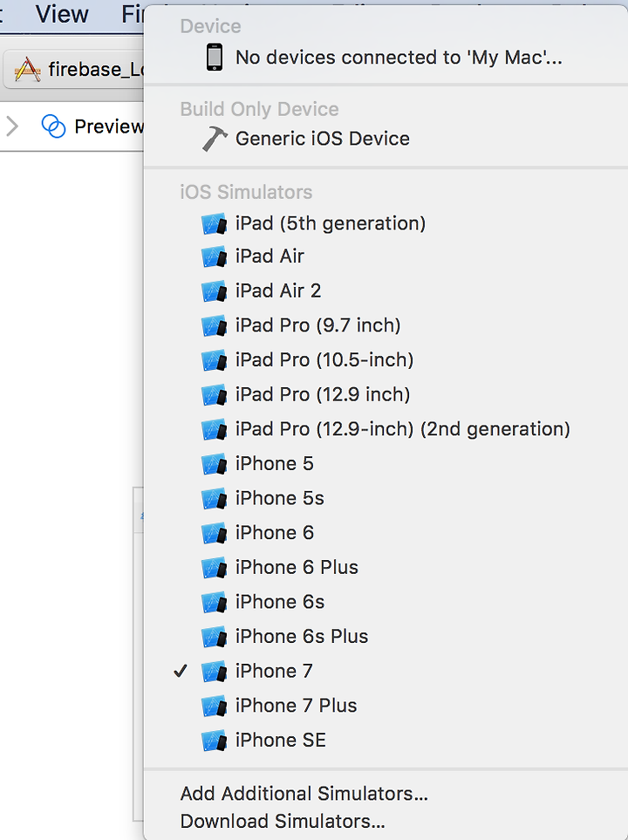The height and width of the screenshot is (840, 628).
Task: Open the View menu in menu bar
Action: pos(62,13)
